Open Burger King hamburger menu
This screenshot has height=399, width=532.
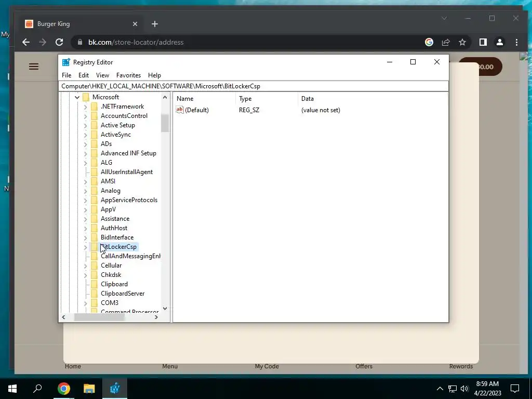pyautogui.click(x=34, y=66)
